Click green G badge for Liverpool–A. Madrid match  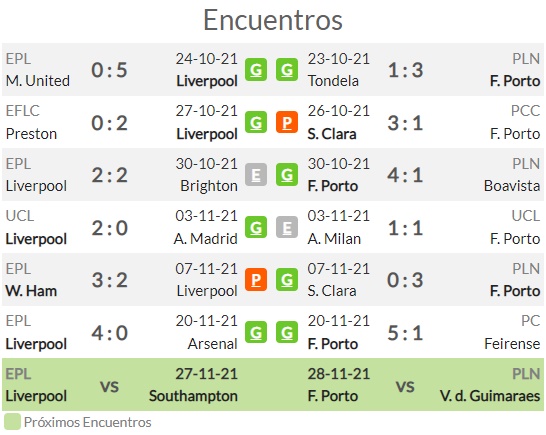256,227
